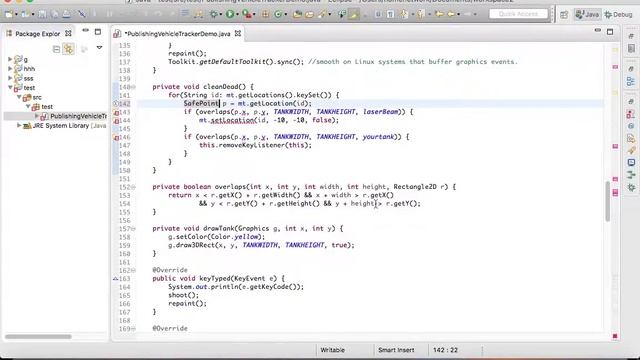The image size is (640, 360).
Task: Click 'Smart Insert' in the status bar
Action: (396, 350)
